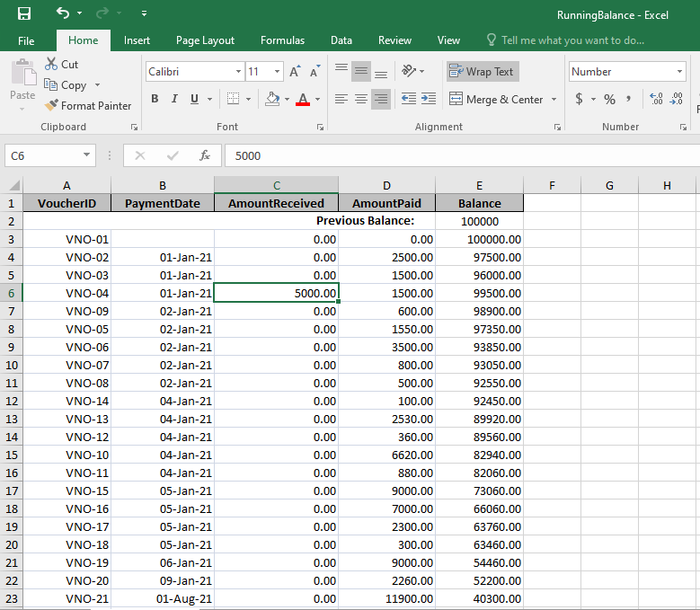
Task: Open the Merge & Center dropdown arrow
Action: (554, 99)
